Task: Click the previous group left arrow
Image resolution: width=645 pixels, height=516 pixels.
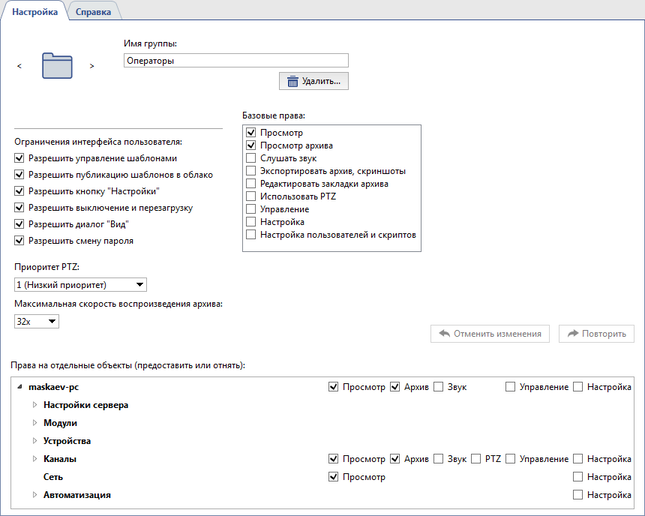Action: [20, 66]
